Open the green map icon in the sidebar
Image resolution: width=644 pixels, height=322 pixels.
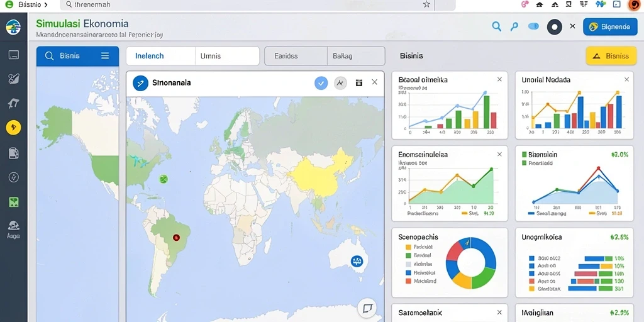(14, 202)
